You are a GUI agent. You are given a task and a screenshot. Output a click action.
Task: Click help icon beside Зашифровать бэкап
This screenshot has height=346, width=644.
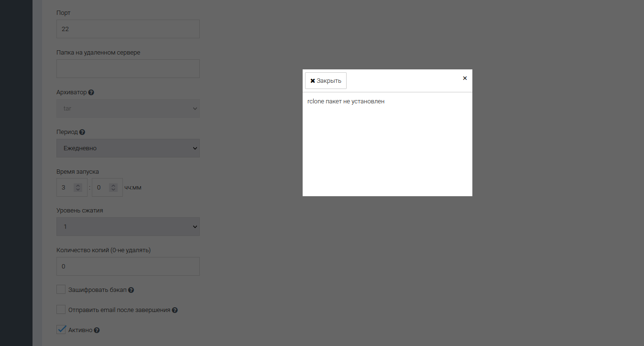click(131, 290)
